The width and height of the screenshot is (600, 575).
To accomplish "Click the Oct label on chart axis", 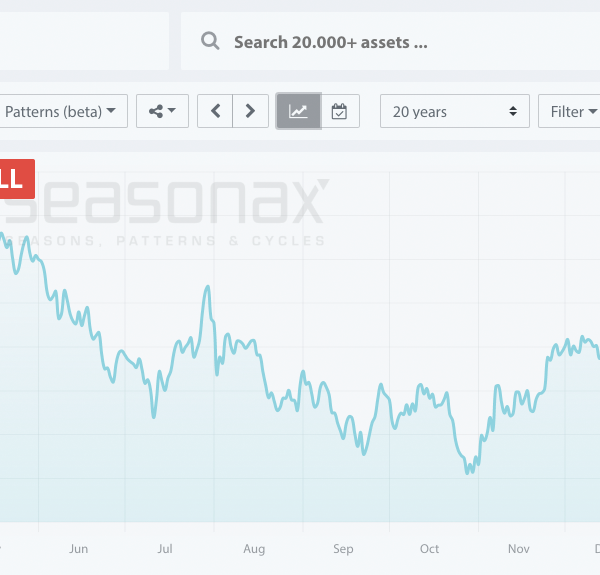I will pyautogui.click(x=429, y=549).
